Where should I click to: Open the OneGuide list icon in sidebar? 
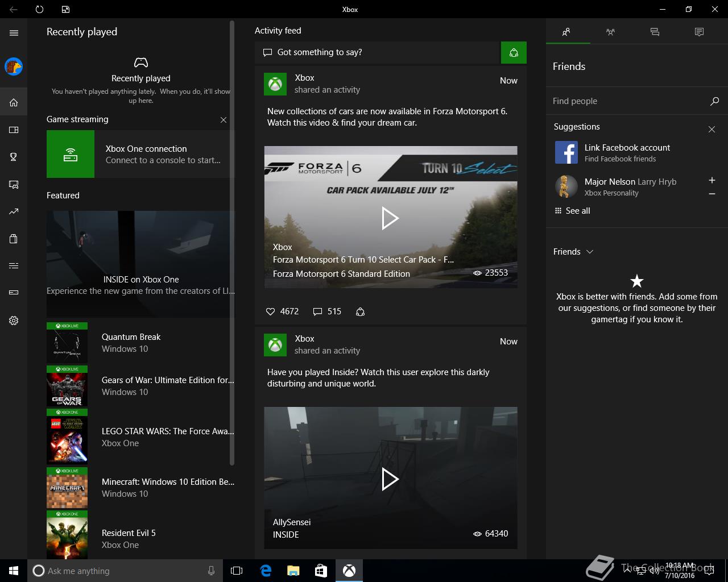click(x=14, y=266)
